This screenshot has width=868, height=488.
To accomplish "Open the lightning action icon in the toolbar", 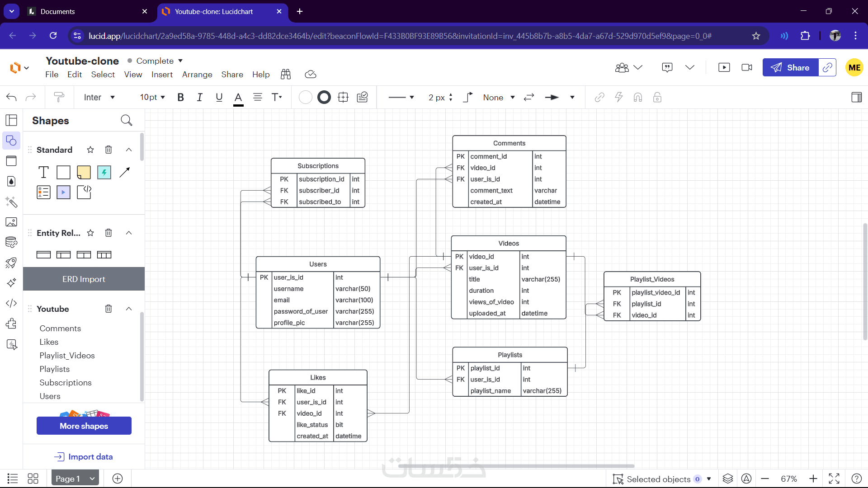I will pyautogui.click(x=619, y=97).
